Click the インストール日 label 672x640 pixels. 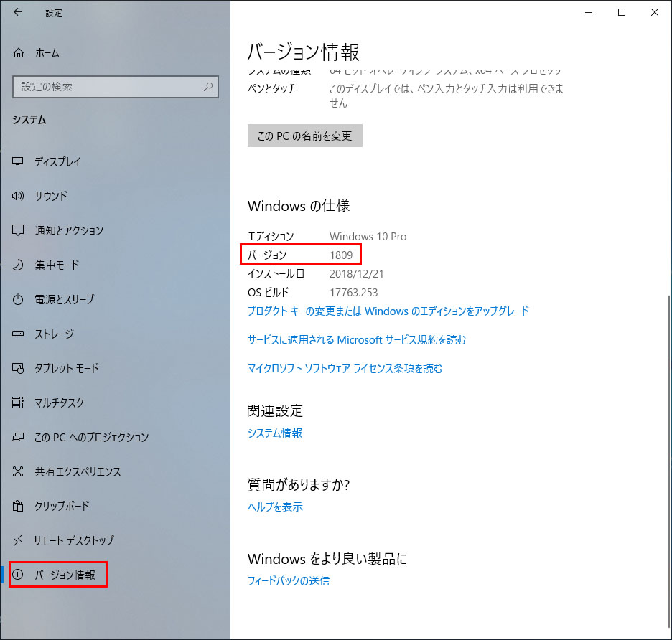click(276, 274)
